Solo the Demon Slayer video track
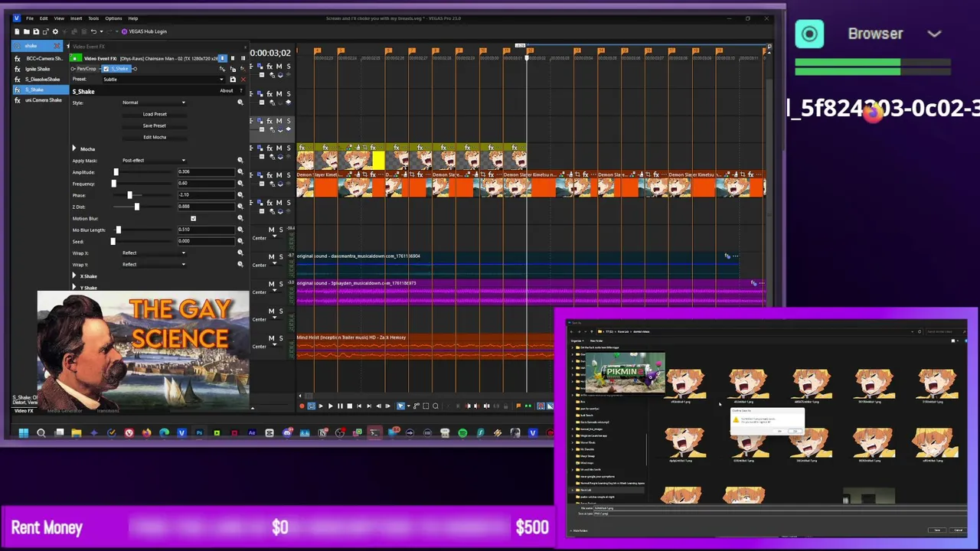The width and height of the screenshot is (980, 551). [x=288, y=174]
